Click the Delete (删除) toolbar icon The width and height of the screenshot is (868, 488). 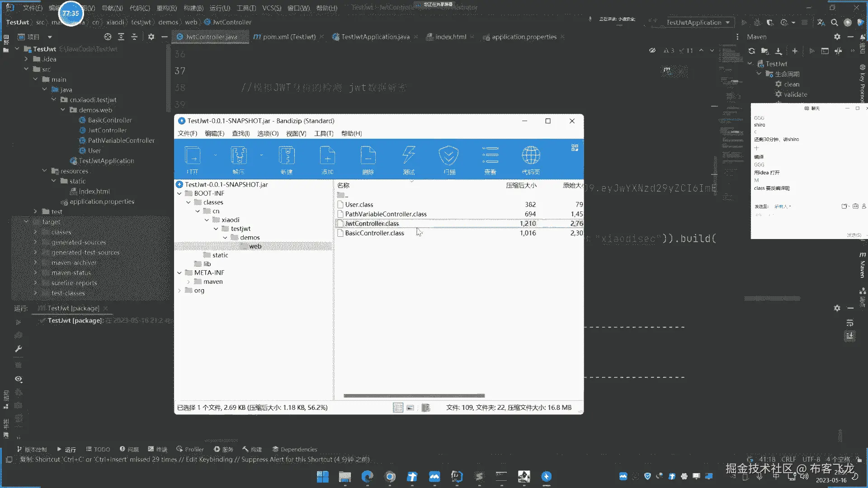point(368,156)
